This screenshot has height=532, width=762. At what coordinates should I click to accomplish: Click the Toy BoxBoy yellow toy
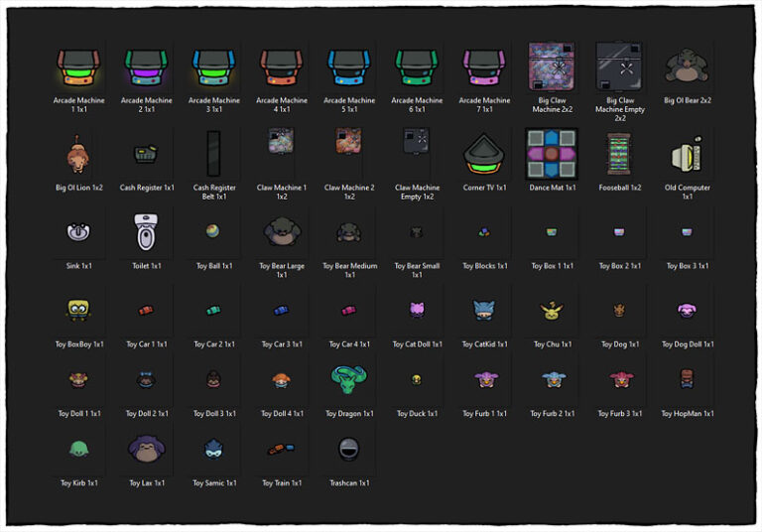[79, 311]
